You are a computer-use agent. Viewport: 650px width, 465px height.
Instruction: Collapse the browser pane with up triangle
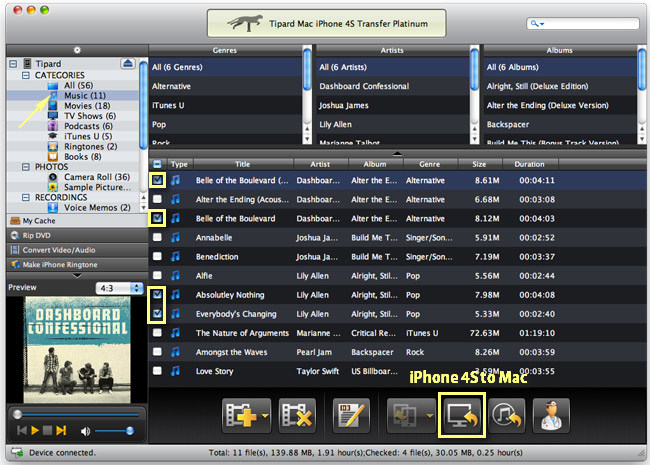pyautogui.click(x=397, y=153)
